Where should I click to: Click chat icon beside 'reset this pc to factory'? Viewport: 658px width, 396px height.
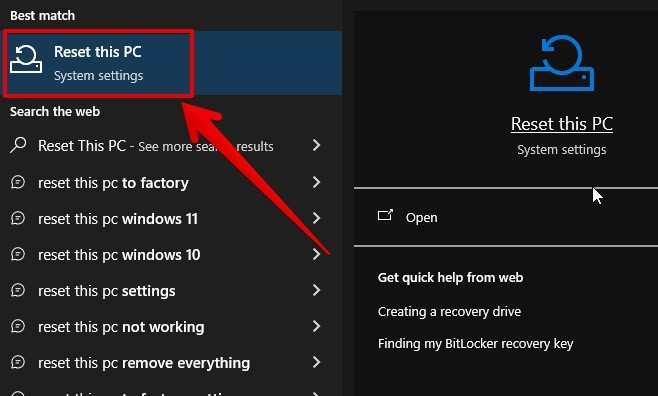[18, 182]
